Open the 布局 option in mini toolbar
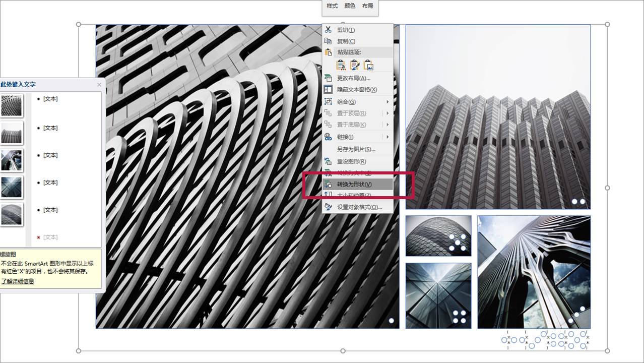 (x=368, y=6)
